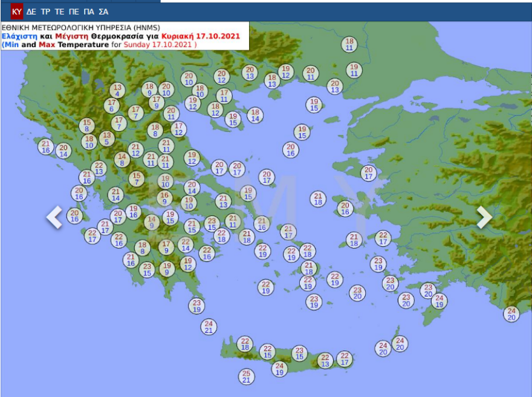Click the 22/14 temperature marker
This screenshot has width=532, height=397.
(186, 244)
